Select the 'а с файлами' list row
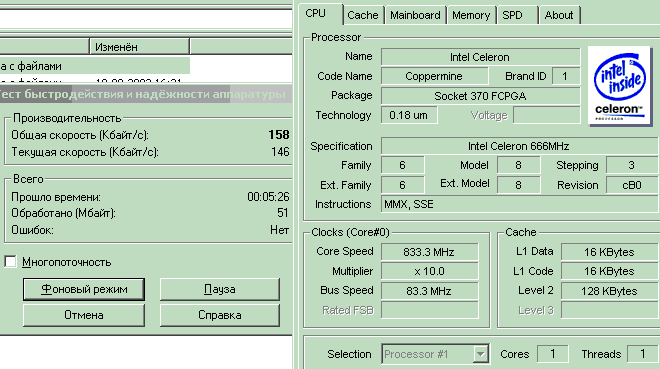 coord(95,66)
